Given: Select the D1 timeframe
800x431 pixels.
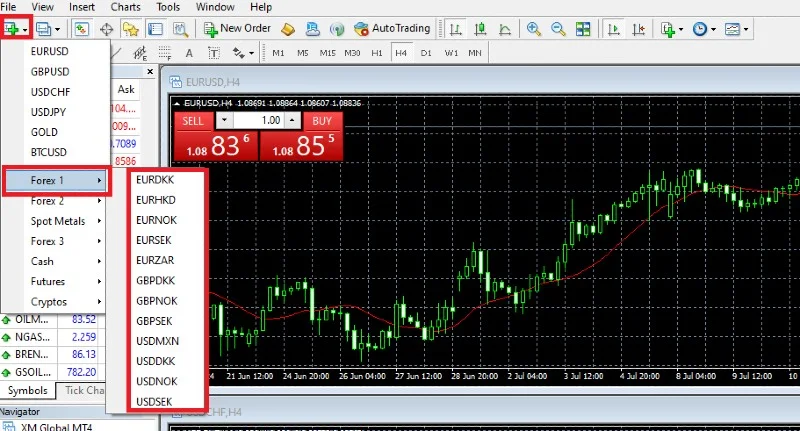Looking at the screenshot, I should click(x=426, y=53).
